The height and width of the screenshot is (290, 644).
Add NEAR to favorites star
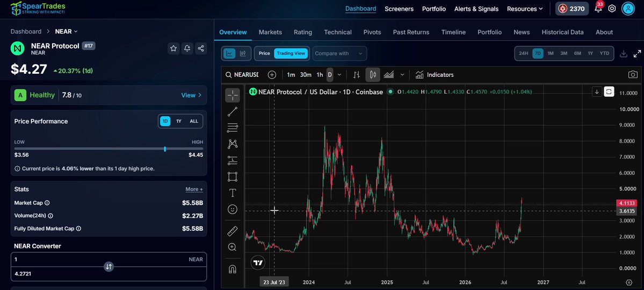coord(173,48)
